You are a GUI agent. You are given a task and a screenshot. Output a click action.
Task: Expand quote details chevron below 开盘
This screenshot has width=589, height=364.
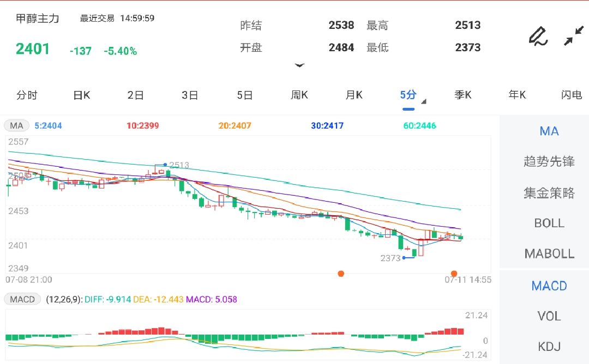point(299,65)
